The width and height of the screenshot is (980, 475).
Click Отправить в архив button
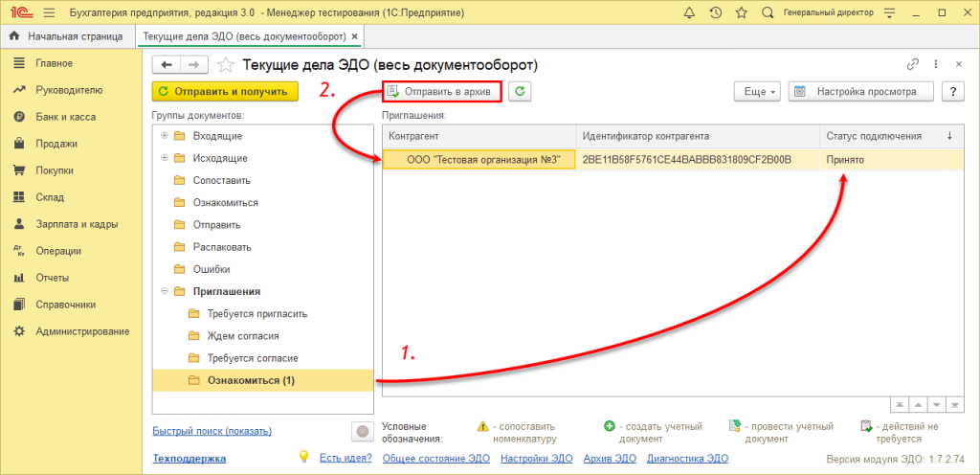pyautogui.click(x=443, y=91)
